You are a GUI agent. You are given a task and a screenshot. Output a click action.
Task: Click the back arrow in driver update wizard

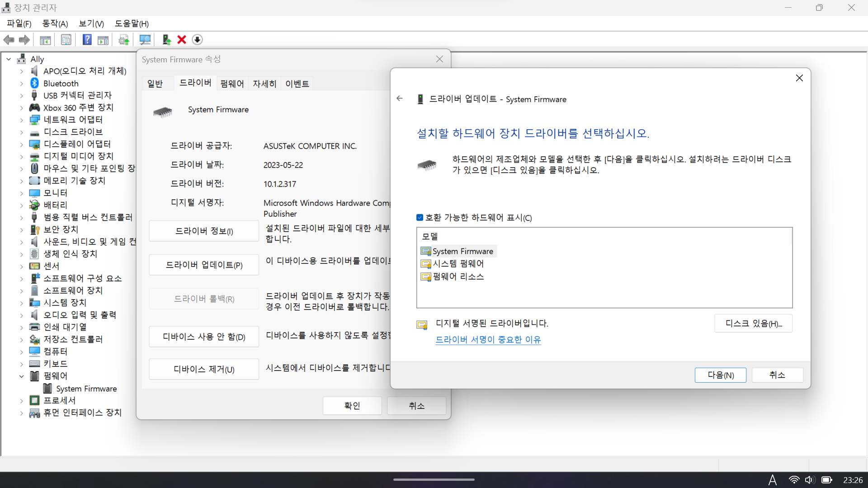[x=400, y=99]
